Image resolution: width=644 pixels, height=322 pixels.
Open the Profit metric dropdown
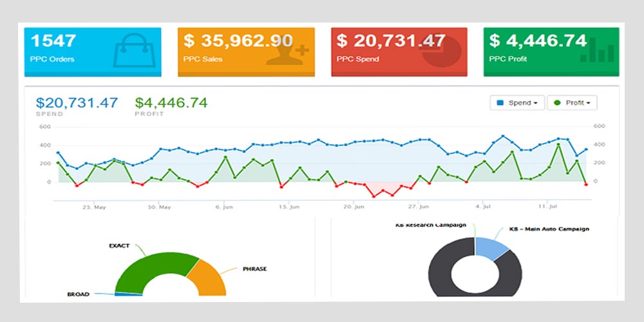tap(572, 103)
